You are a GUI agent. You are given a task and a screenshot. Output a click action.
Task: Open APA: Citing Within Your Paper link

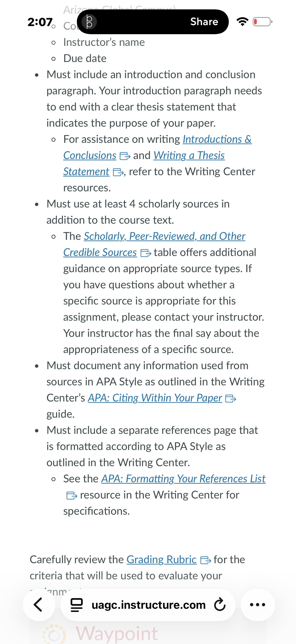pos(155,398)
